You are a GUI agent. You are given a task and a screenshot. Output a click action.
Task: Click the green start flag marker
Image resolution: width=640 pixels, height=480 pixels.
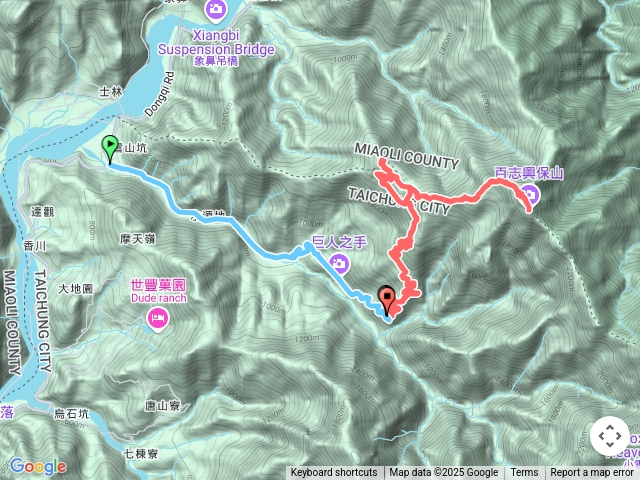tap(110, 149)
